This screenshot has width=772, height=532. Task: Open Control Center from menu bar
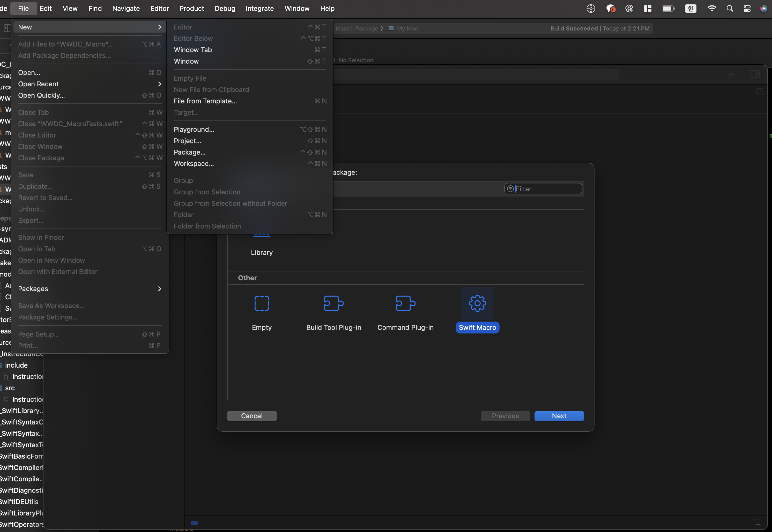(747, 9)
